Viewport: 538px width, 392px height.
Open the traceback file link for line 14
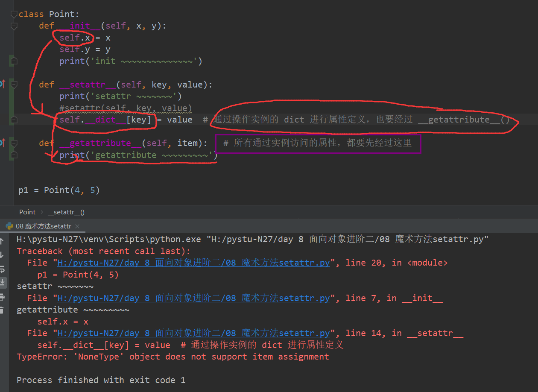point(193,333)
